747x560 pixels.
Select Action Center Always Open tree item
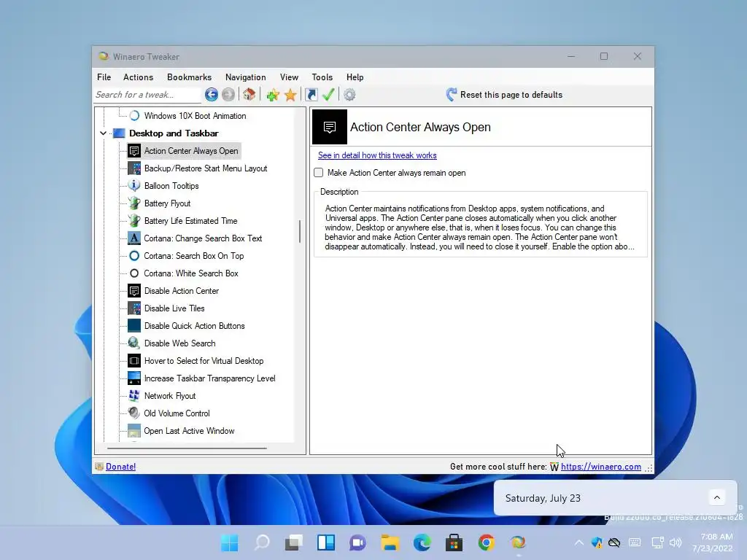(x=191, y=151)
